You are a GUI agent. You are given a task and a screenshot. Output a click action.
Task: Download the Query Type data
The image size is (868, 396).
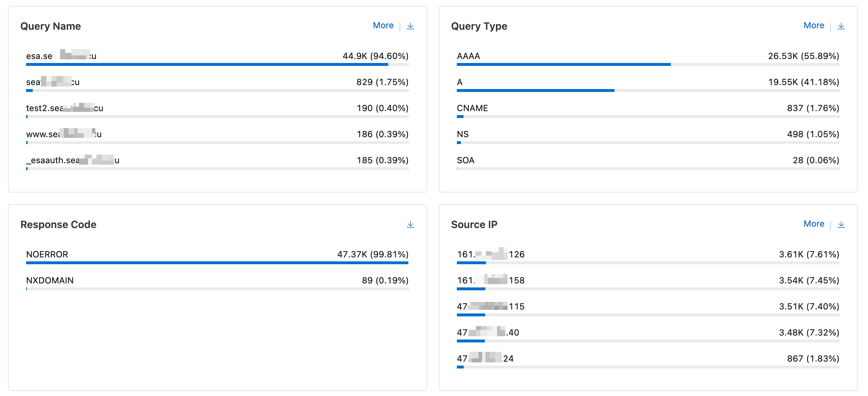pyautogui.click(x=841, y=26)
